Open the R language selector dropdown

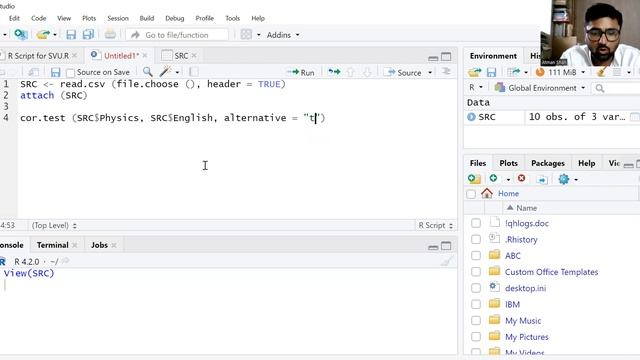(x=476, y=87)
